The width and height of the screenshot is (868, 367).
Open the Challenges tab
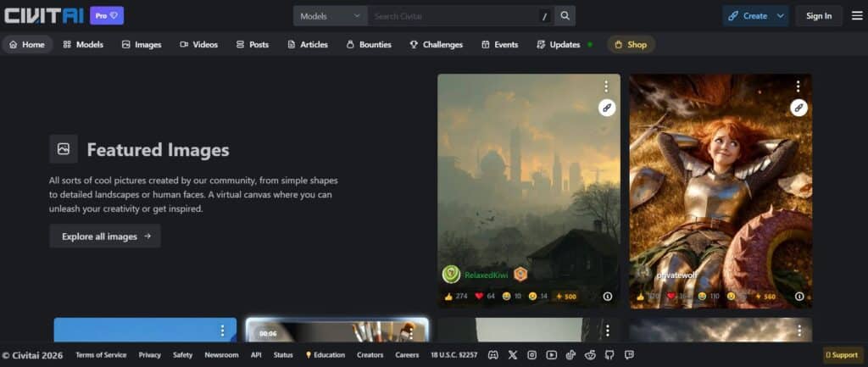point(437,44)
